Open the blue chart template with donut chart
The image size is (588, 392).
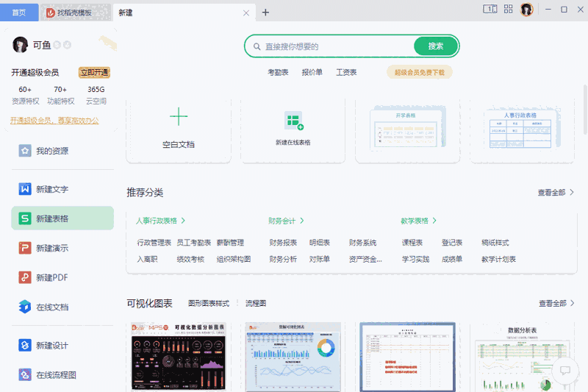(x=293, y=357)
